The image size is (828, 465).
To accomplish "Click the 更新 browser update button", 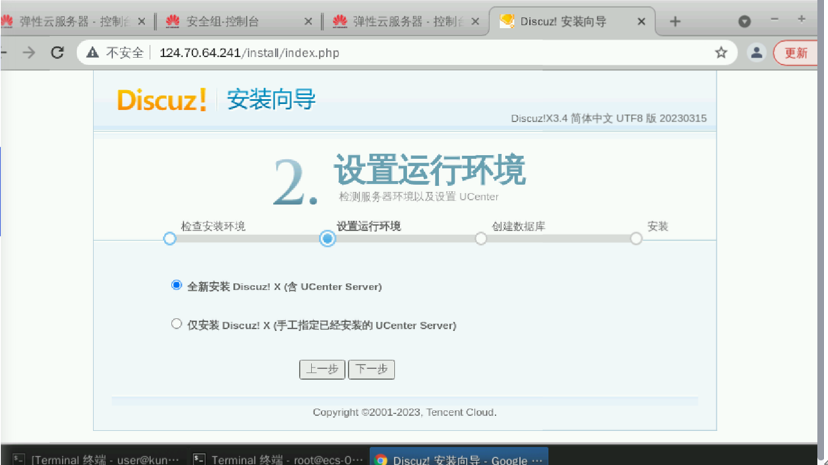I will [796, 53].
